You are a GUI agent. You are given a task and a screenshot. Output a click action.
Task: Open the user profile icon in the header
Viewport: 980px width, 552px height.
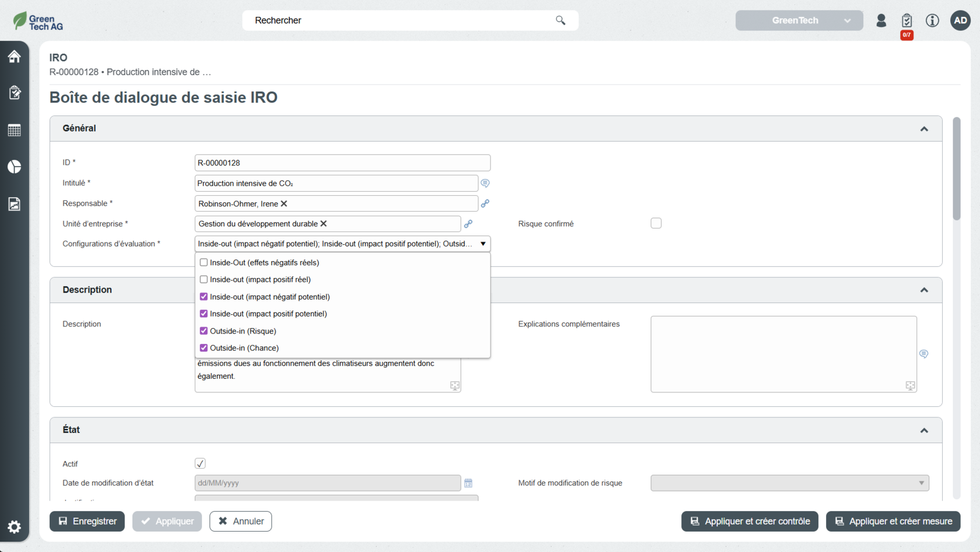click(881, 20)
